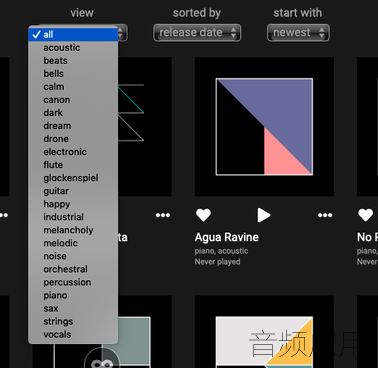Open more options for Agua Ravine
378x368 pixels.
325,215
